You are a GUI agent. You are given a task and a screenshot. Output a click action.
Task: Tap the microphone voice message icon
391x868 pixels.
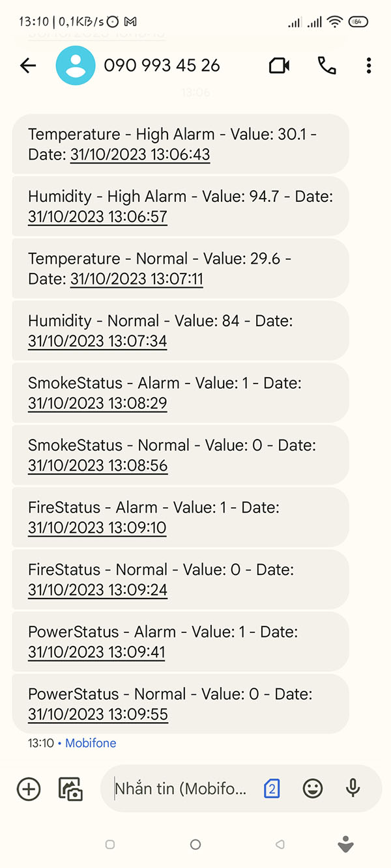tap(353, 789)
